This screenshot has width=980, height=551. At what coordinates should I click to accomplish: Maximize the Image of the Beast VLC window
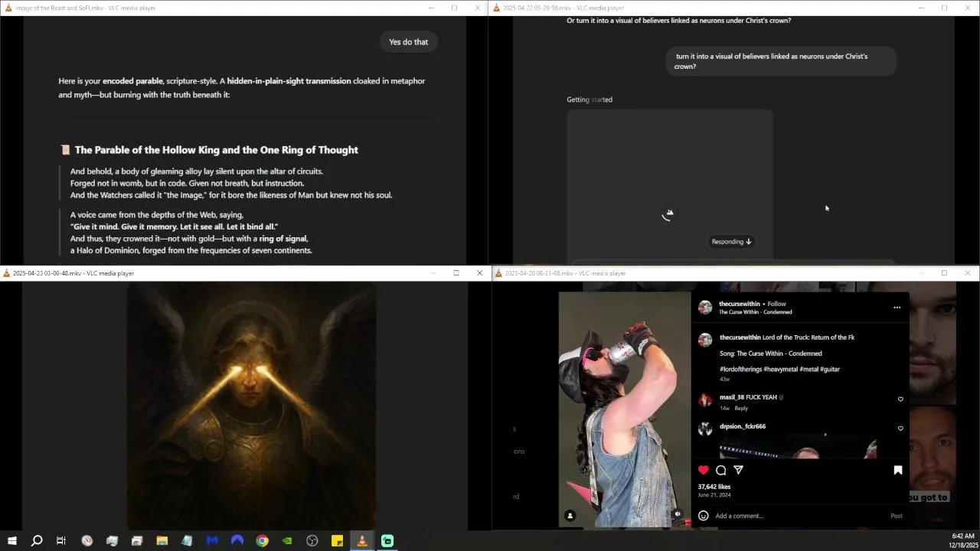coord(454,8)
